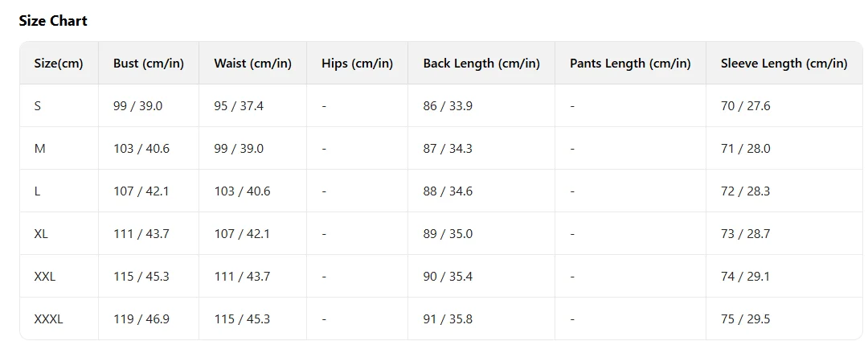Click back length value 89 / 35.0
This screenshot has width=868, height=341.
pyautogui.click(x=448, y=234)
